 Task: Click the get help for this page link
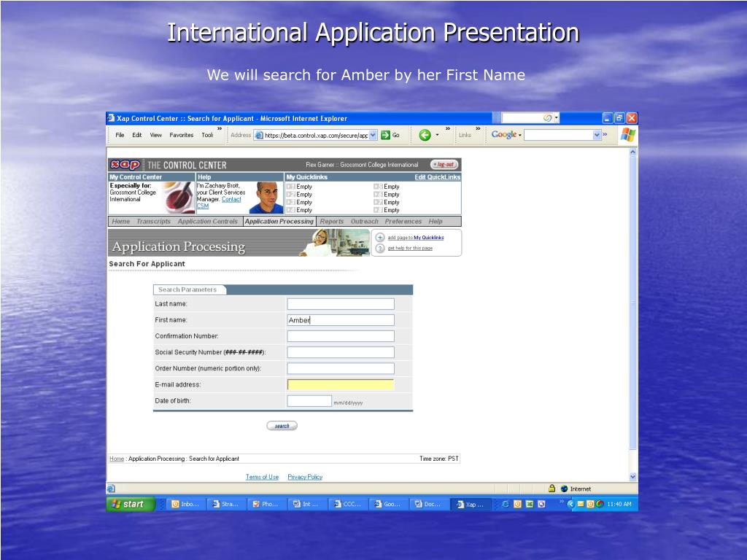(x=410, y=248)
